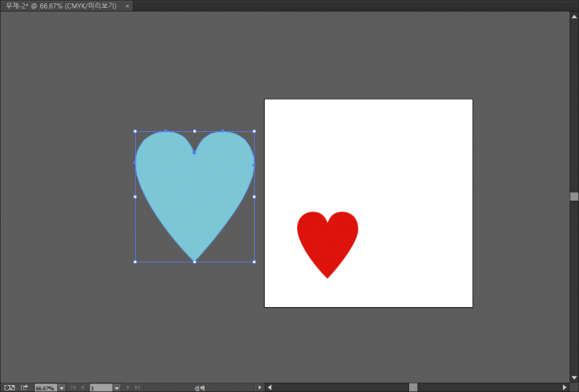Expand the status bar display options arrow
This screenshot has width=579, height=392.
(259, 387)
